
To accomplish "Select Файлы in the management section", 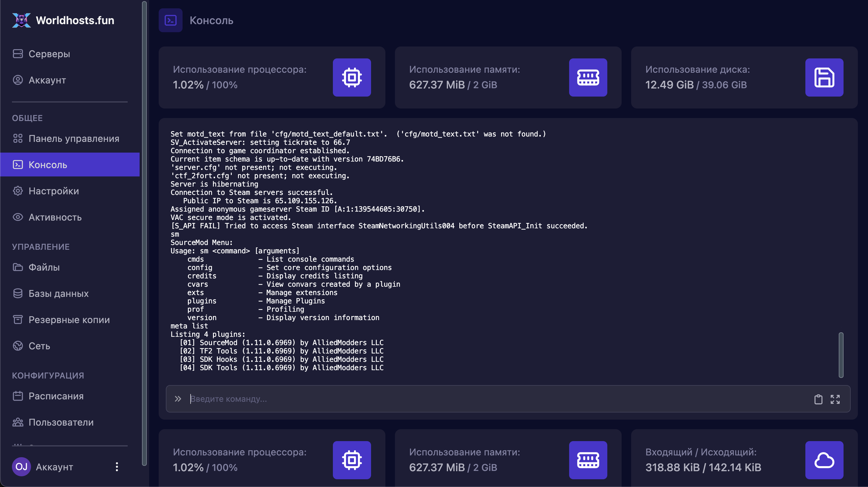I will point(44,267).
